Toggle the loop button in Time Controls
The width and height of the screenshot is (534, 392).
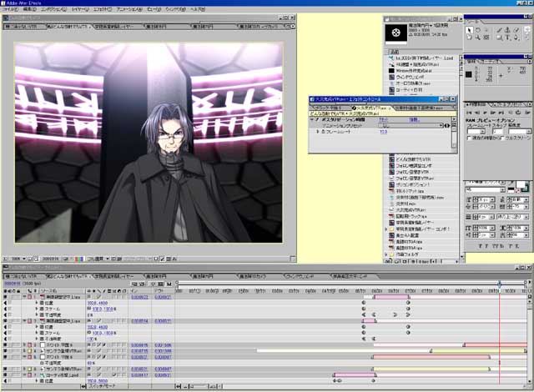click(519, 113)
